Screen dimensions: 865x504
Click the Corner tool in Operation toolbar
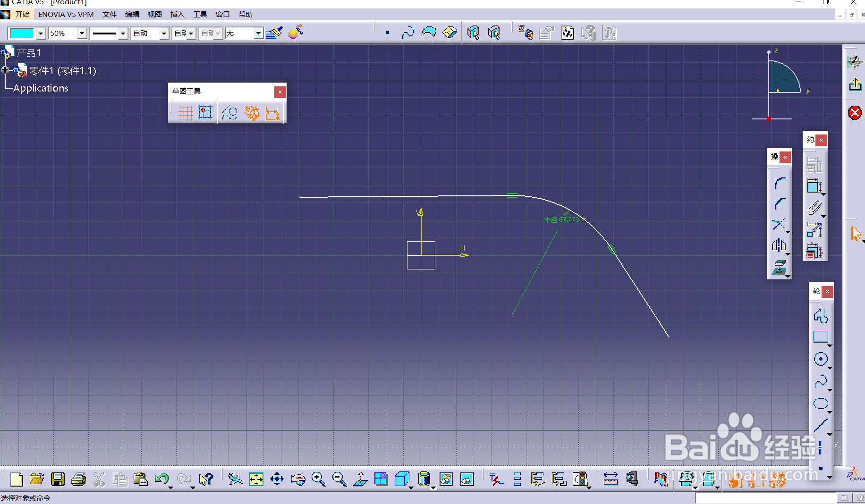[x=780, y=183]
